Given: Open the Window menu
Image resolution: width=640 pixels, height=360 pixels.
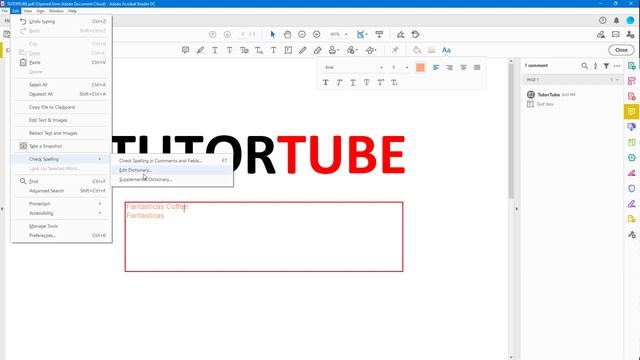Looking at the screenshot, I should 56,11.
